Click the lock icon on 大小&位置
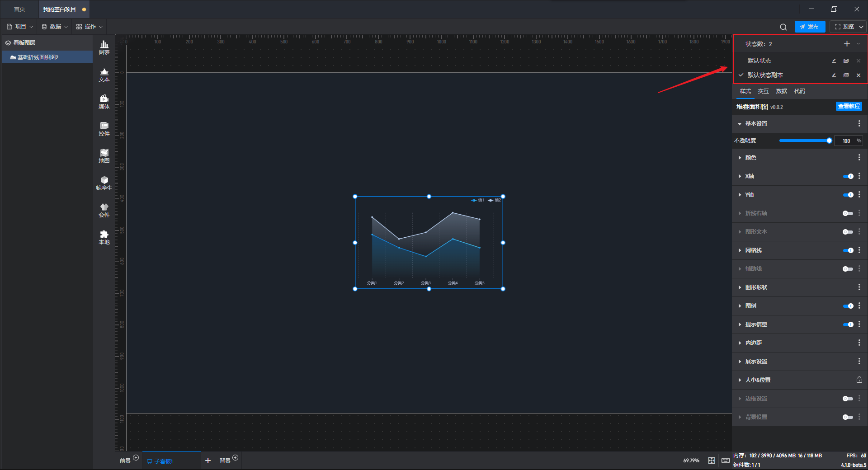This screenshot has height=470, width=868. coord(859,380)
